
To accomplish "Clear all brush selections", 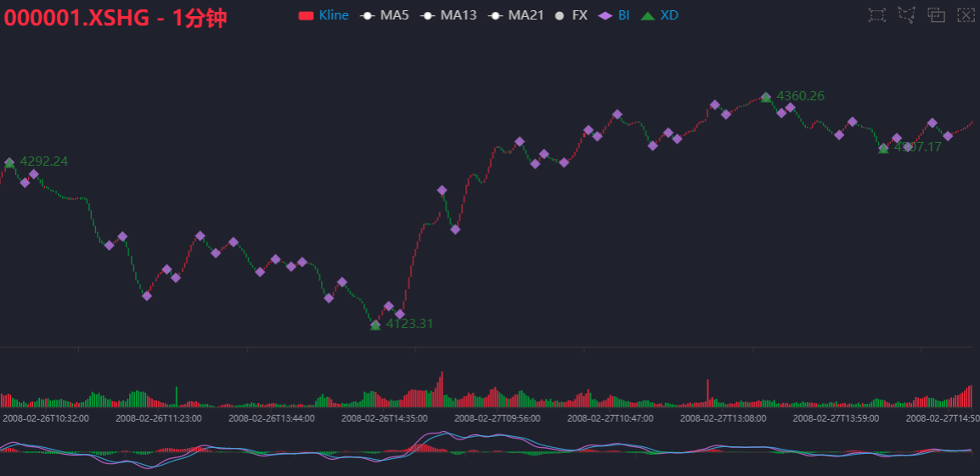I will pos(966,15).
